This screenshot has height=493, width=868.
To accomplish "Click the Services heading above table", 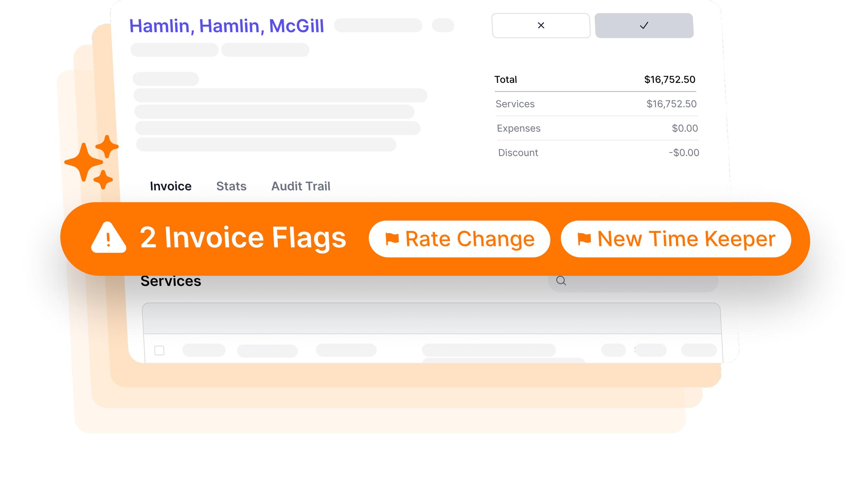I will tap(170, 281).
